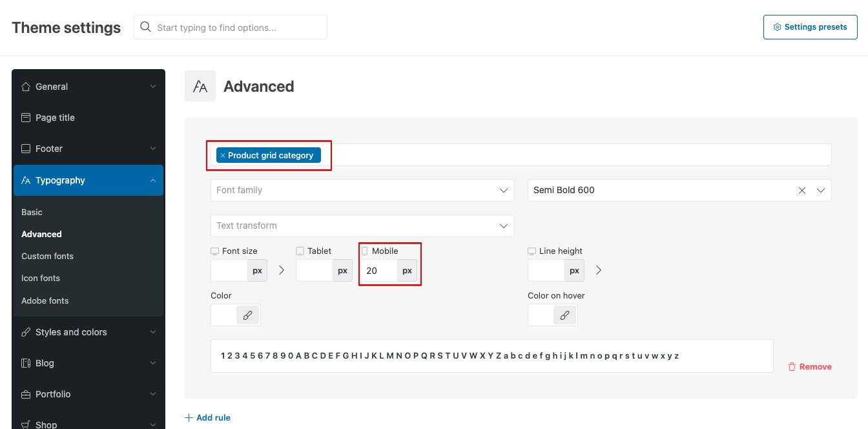
Task: Click the Color link picker icon
Action: pyautogui.click(x=248, y=315)
